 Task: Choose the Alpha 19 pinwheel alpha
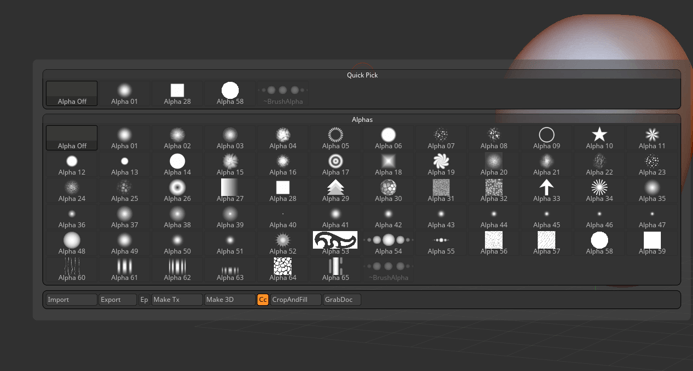pos(441,164)
